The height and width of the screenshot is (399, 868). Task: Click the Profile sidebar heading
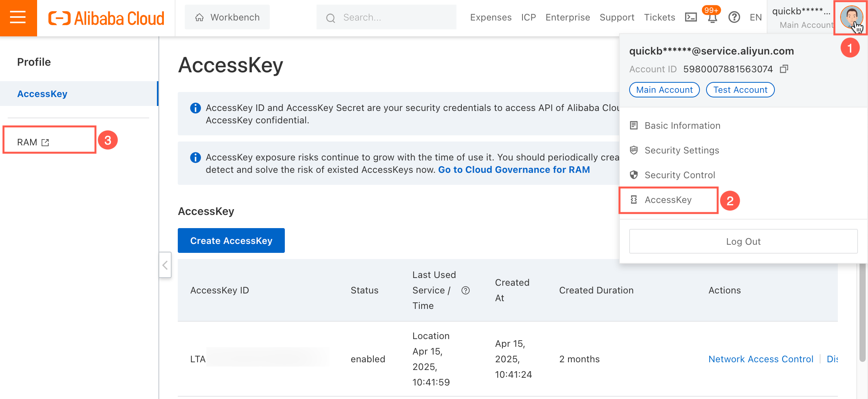point(34,62)
